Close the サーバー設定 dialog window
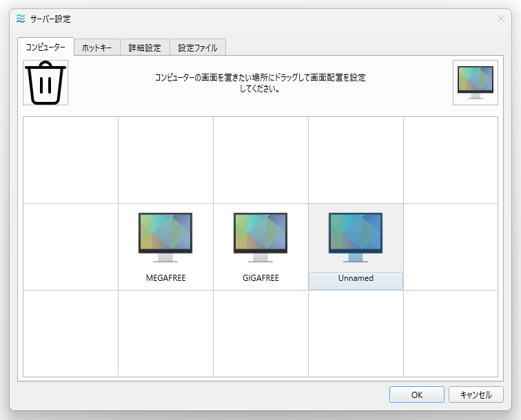 501,19
